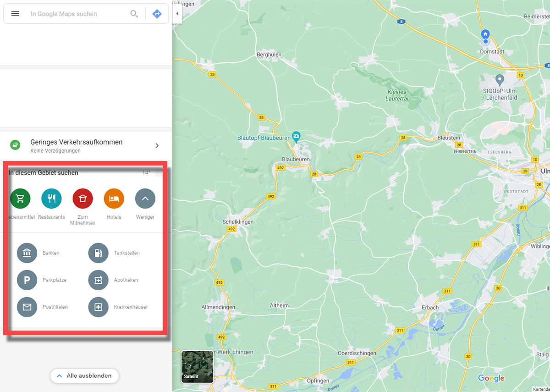Switch to Satellit map view
The height and width of the screenshot is (392, 550).
[x=197, y=367]
